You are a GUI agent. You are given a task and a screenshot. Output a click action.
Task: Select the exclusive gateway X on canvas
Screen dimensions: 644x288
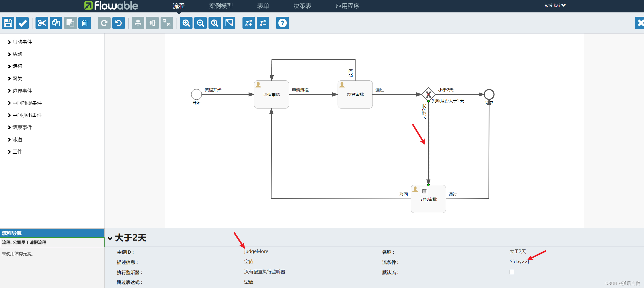428,95
